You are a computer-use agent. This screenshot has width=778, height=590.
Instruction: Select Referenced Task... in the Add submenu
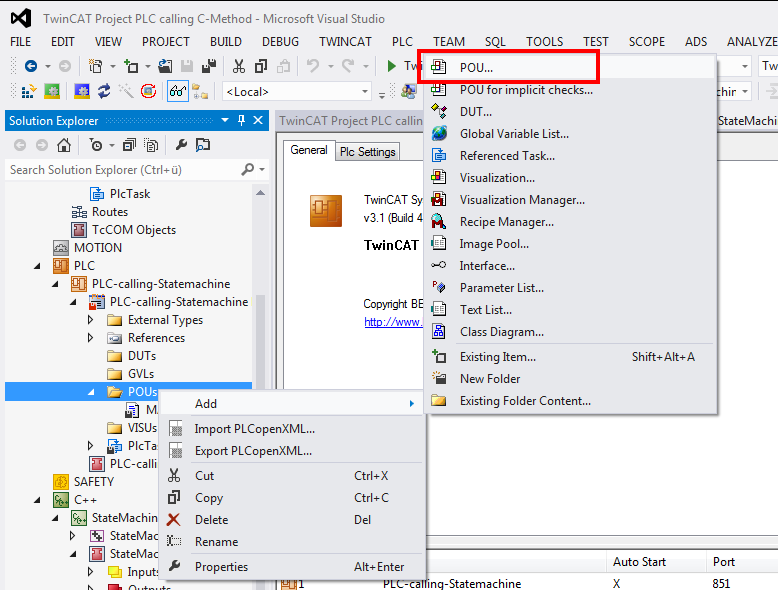[571, 156]
